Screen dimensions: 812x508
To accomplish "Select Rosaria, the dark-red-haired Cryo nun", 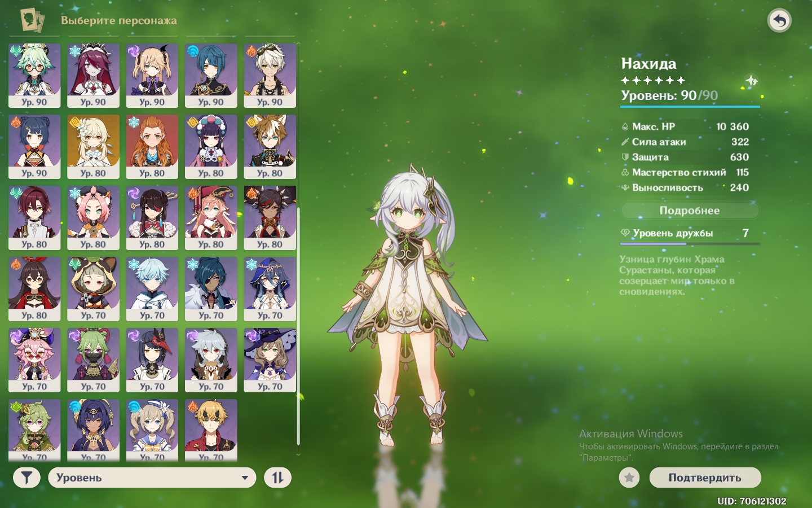I will [x=93, y=76].
